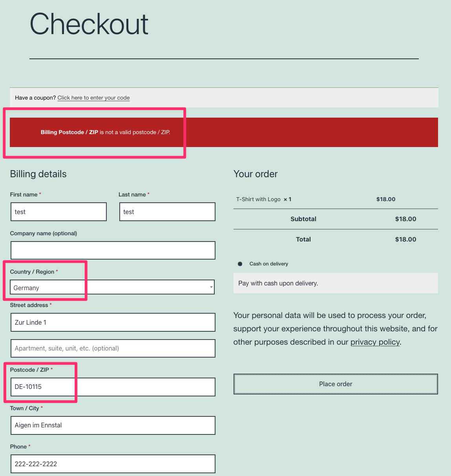Click the Company name optional field
Screen dimensions: 451x476
point(113,250)
